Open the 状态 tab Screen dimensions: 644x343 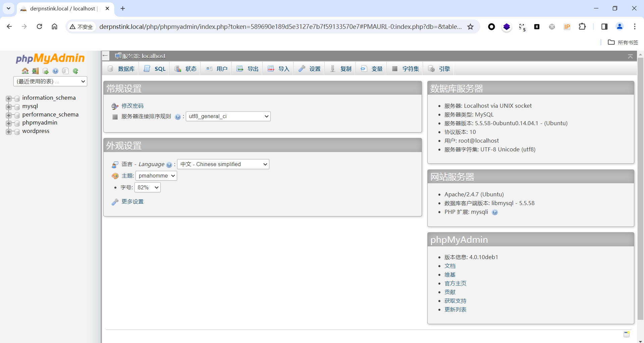pos(185,69)
